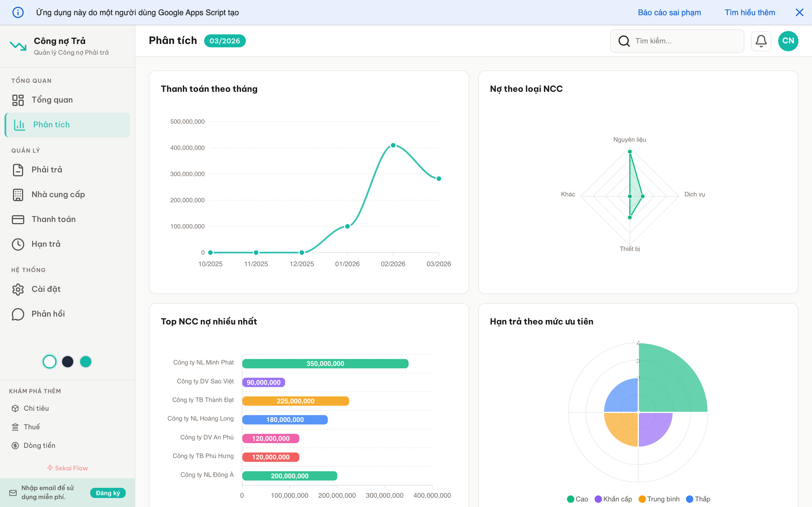
Task: Click the Thanh toán card icon
Action: 18,219
